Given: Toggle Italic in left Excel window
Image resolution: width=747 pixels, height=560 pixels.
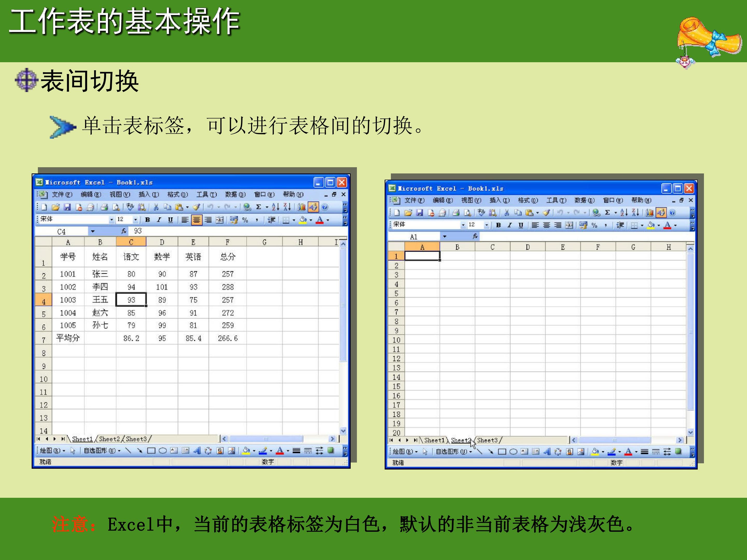Looking at the screenshot, I should coord(159,220).
